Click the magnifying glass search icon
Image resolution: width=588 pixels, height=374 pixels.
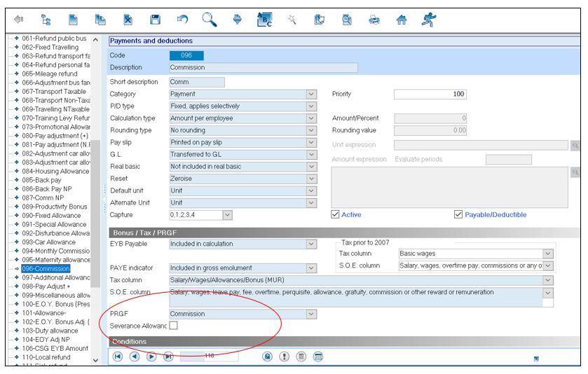coord(209,20)
